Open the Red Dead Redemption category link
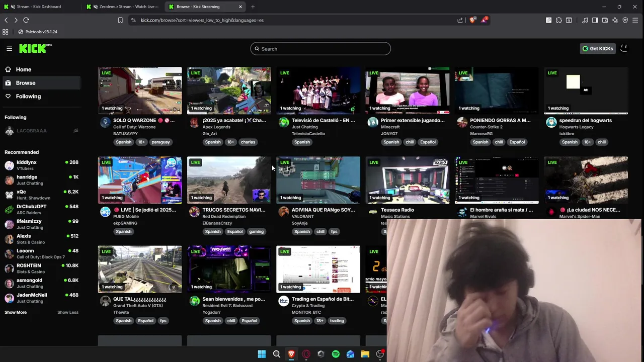 tap(224, 217)
